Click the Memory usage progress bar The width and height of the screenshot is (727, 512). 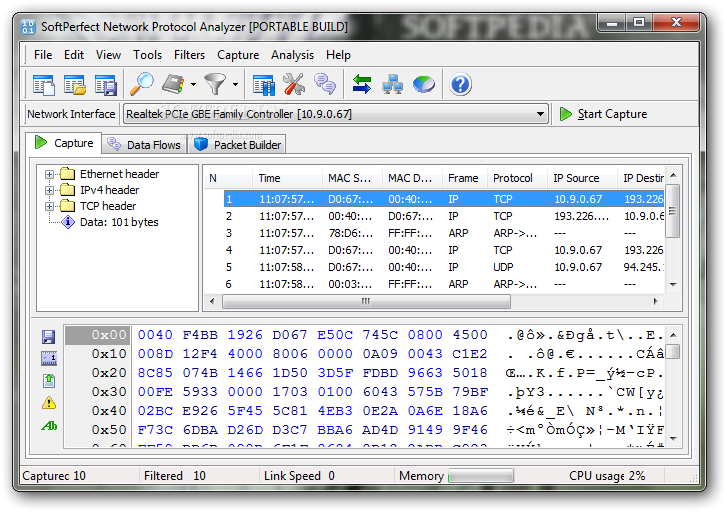(481, 476)
